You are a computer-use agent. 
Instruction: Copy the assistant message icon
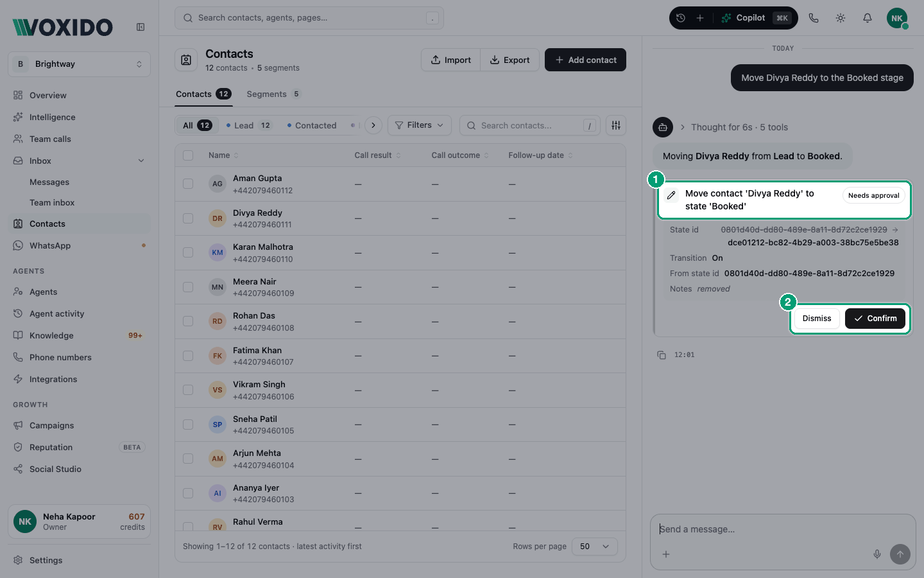[662, 355]
